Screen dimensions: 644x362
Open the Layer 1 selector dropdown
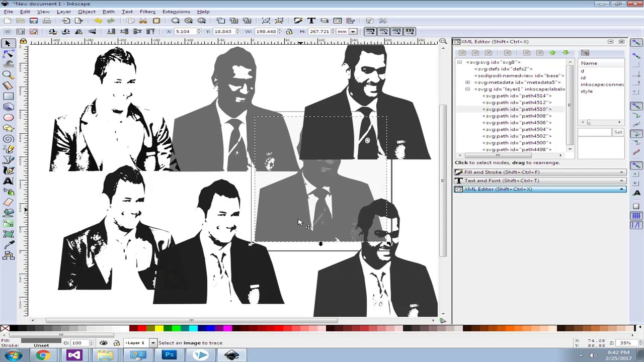[x=152, y=343]
